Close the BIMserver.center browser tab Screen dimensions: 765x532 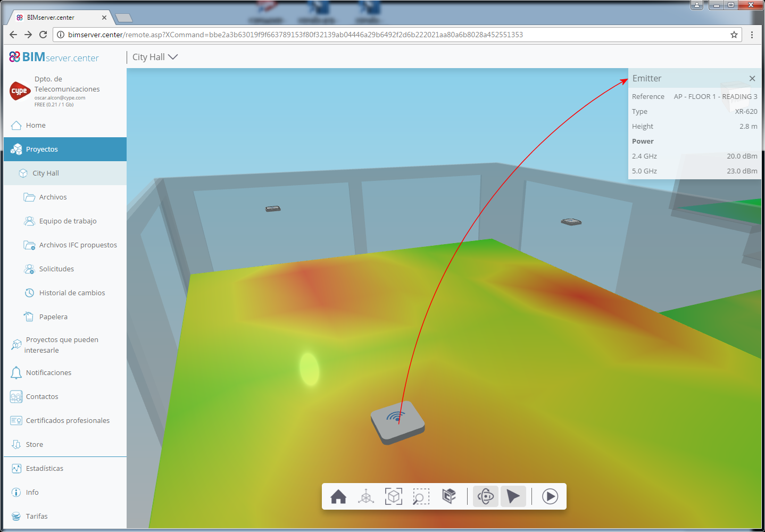pyautogui.click(x=104, y=18)
